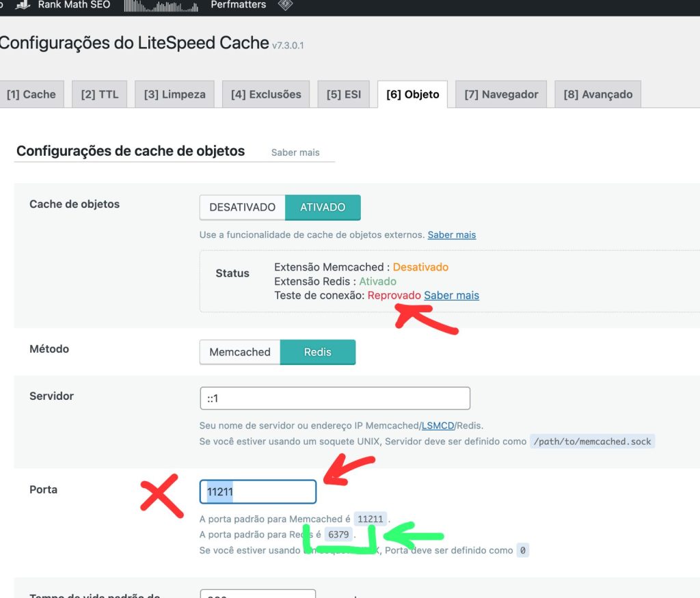Switch to the [1] Cache tab
This screenshot has width=700, height=598.
[x=31, y=94]
